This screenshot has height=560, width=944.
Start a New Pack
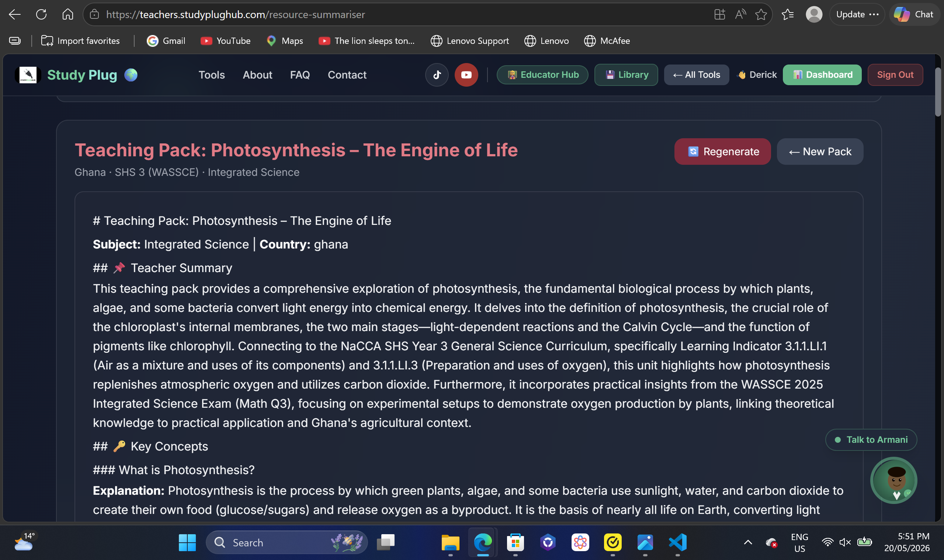click(820, 151)
